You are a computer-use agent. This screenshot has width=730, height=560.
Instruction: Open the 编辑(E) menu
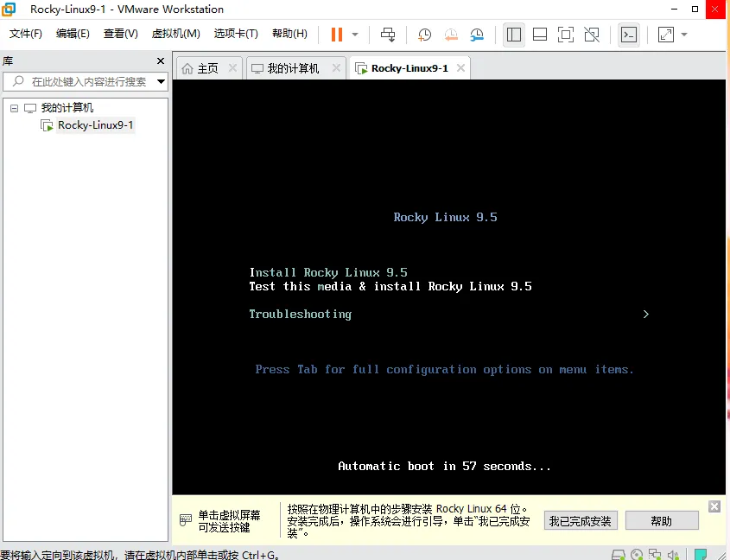click(73, 34)
